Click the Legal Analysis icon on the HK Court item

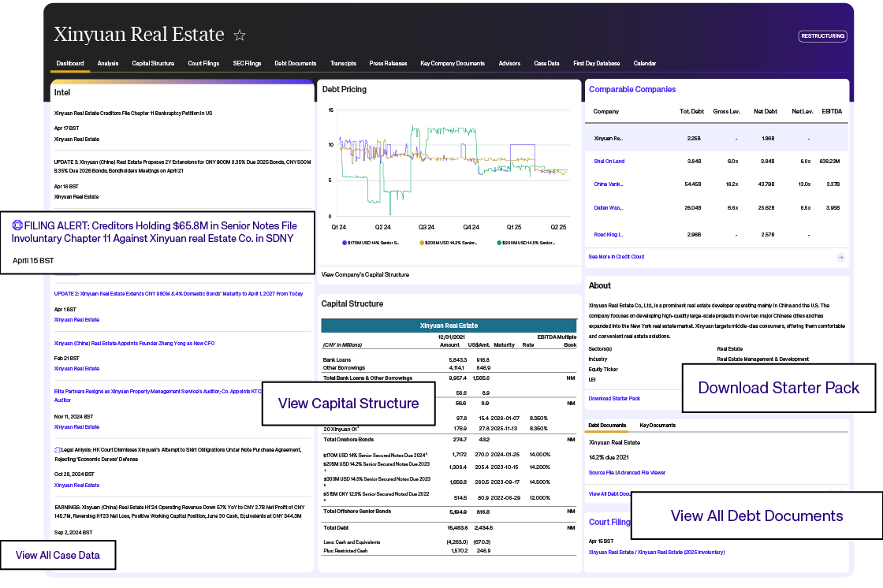58,450
